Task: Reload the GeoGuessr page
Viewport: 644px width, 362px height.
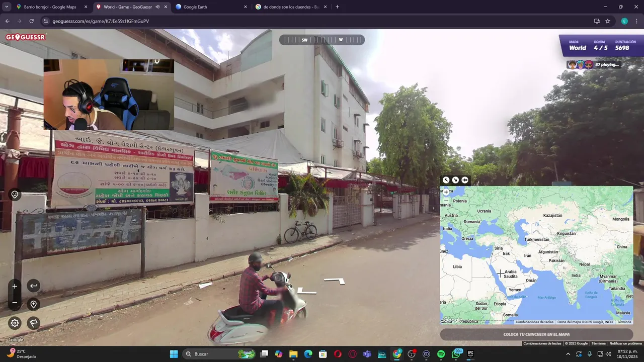Action: tap(31, 21)
